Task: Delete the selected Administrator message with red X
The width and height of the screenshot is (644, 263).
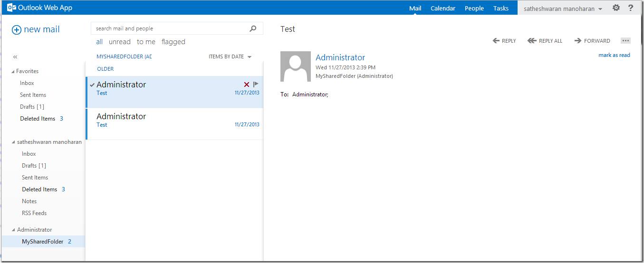Action: 247,85
